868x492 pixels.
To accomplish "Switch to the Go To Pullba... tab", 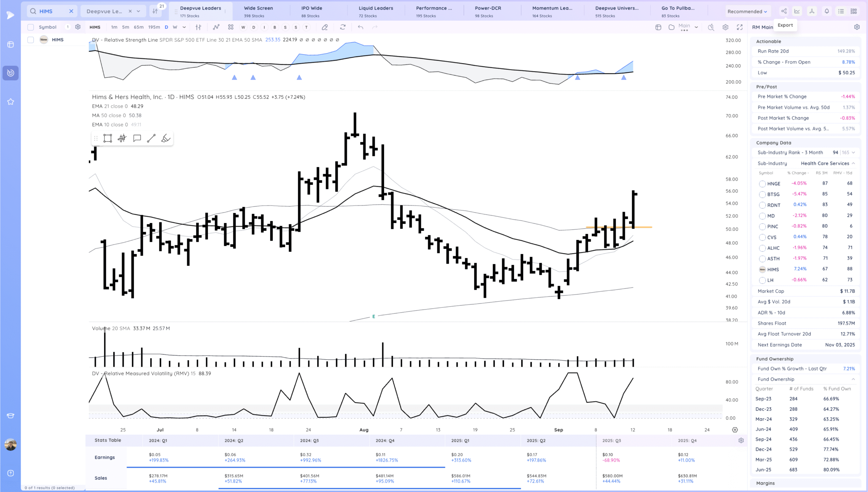I will click(678, 11).
